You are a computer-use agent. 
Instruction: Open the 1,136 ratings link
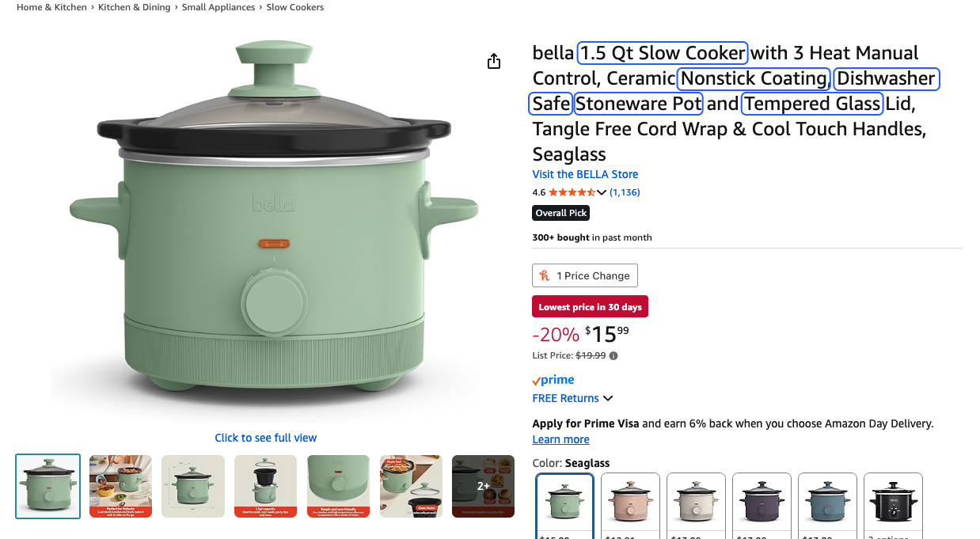625,192
